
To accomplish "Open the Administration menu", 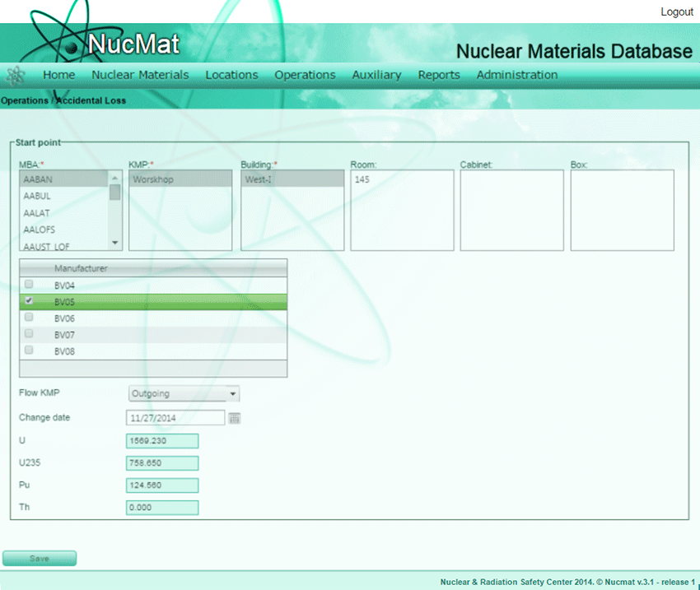I will 516,75.
